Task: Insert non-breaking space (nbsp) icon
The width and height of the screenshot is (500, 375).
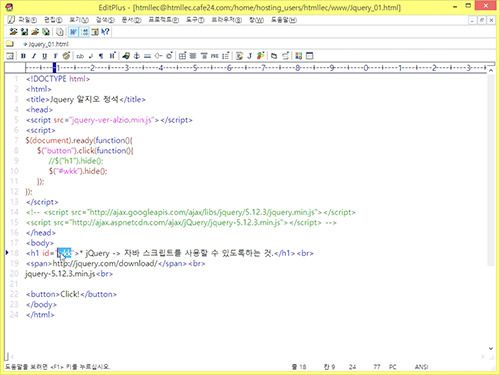Action: click(x=80, y=56)
